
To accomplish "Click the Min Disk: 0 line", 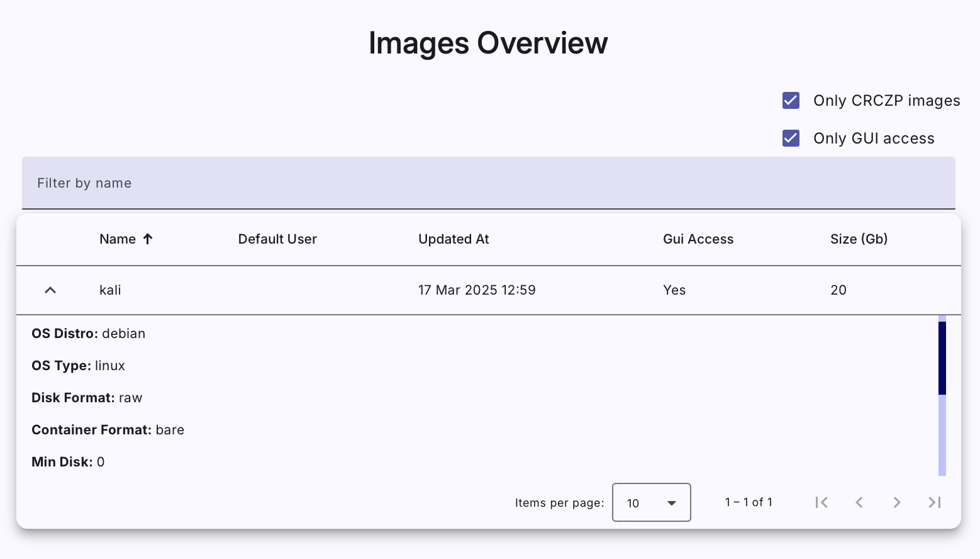I will pos(68,462).
